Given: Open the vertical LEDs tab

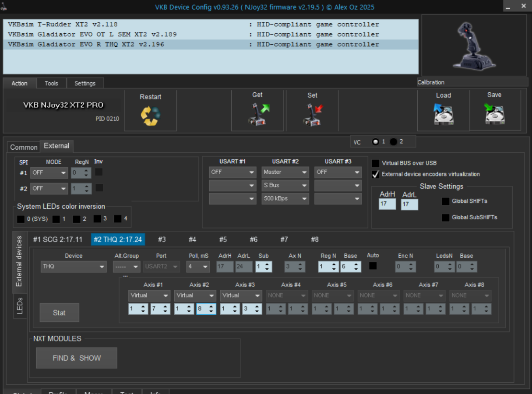Looking at the screenshot, I should pos(20,306).
